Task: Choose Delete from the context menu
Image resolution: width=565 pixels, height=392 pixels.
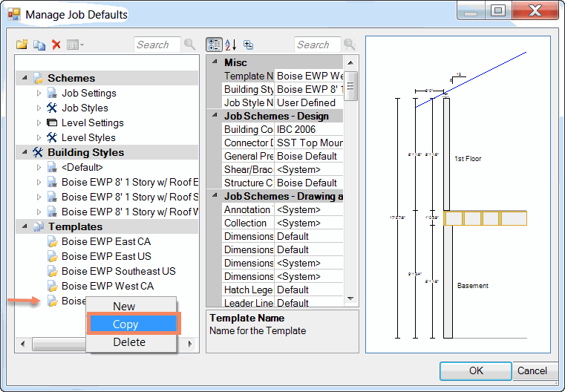Action: pos(131,342)
